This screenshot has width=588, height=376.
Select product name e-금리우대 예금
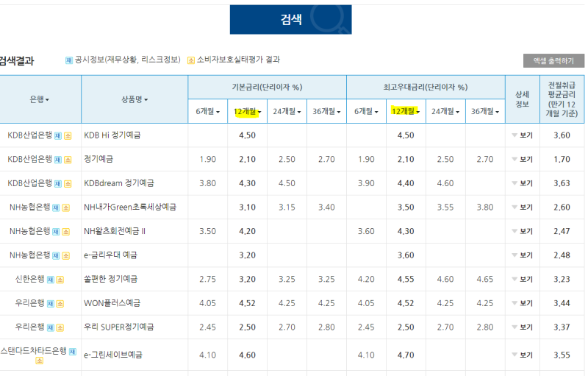click(x=110, y=255)
